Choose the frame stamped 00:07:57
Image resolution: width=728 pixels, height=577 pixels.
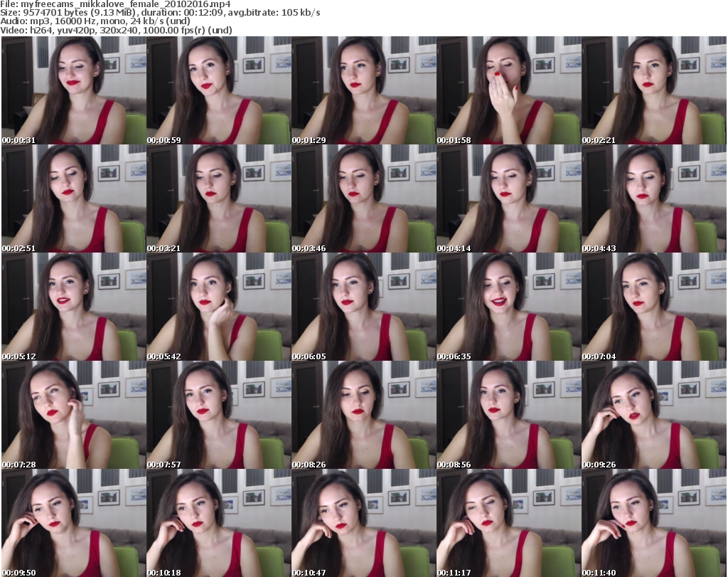click(219, 415)
